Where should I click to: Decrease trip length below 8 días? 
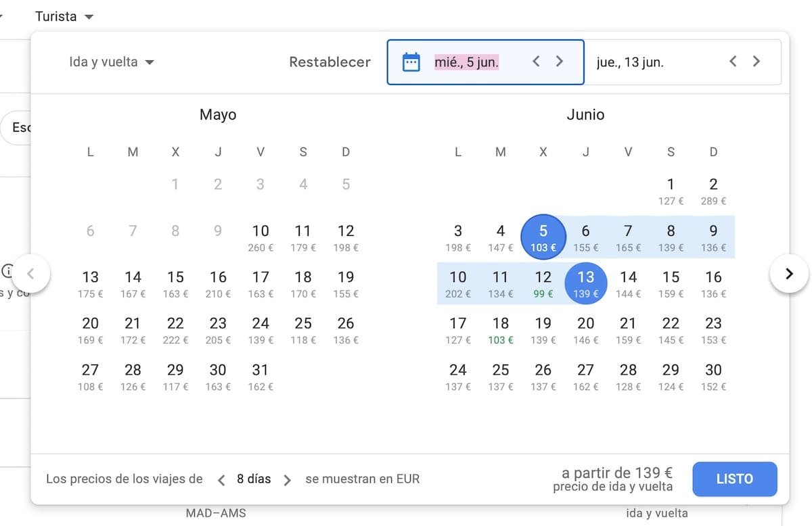point(221,480)
